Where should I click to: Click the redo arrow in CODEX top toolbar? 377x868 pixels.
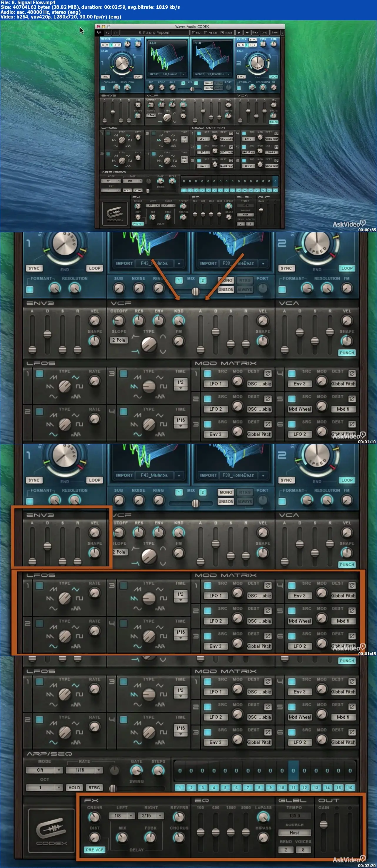115,33
